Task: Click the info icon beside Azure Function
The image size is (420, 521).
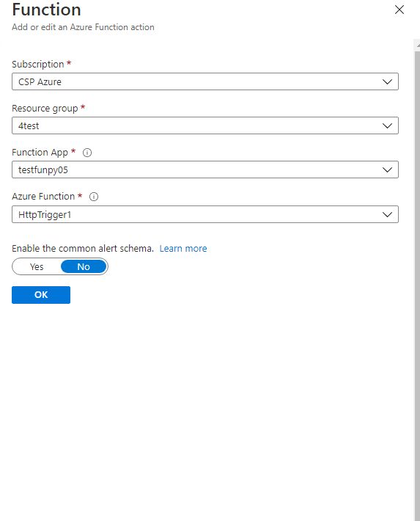Action: pyautogui.click(x=94, y=197)
